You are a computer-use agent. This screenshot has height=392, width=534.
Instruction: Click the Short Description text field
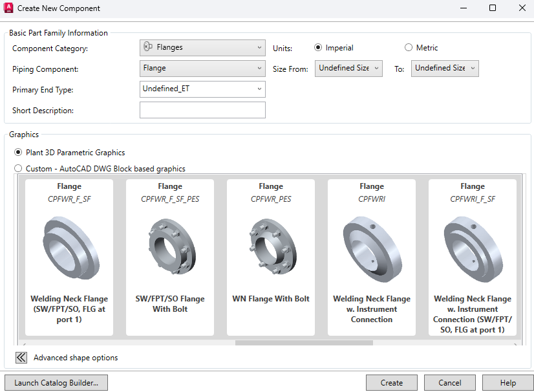202,110
